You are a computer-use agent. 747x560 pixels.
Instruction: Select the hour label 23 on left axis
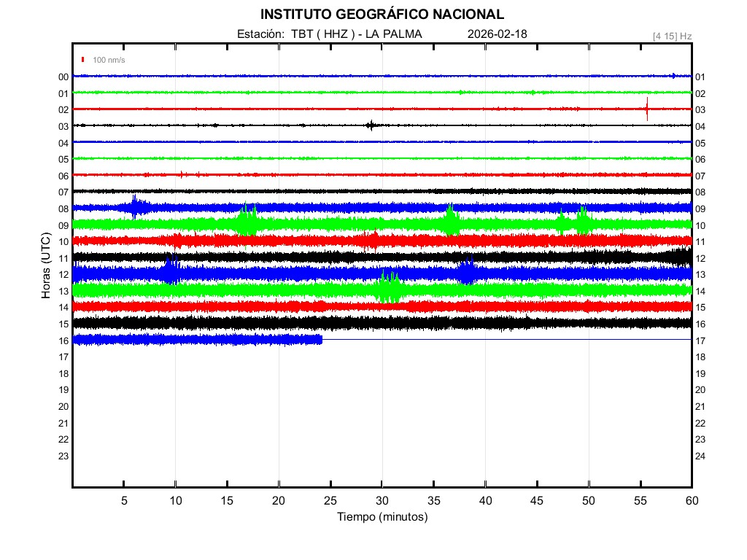[x=63, y=456]
